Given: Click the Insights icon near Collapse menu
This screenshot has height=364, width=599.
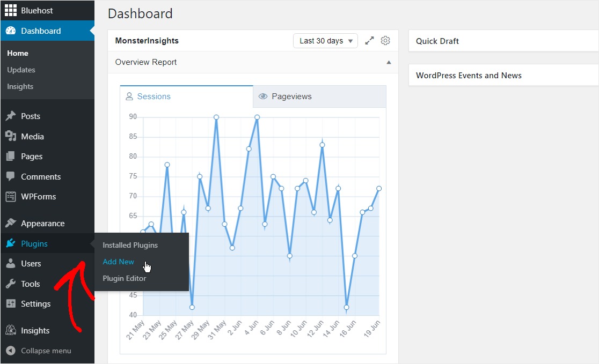Looking at the screenshot, I should click(11, 330).
